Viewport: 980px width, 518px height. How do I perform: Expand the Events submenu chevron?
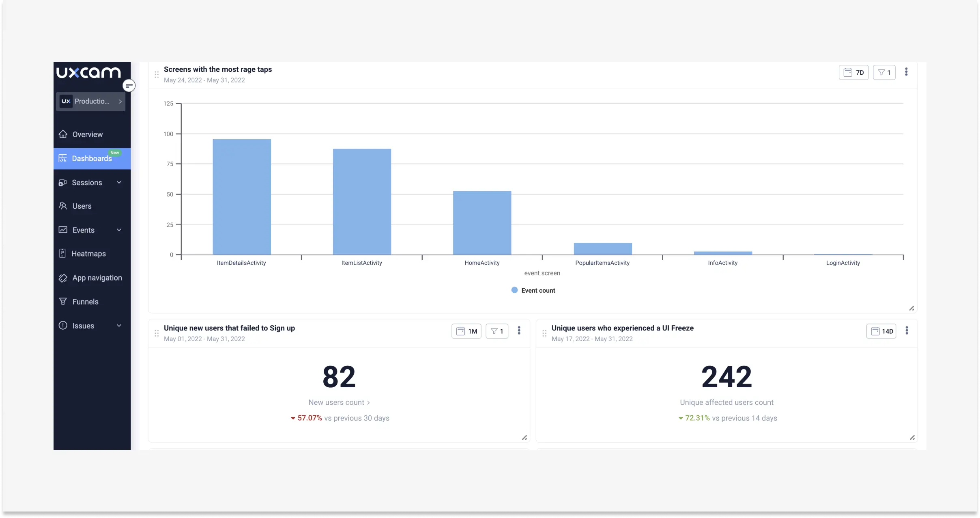point(119,230)
